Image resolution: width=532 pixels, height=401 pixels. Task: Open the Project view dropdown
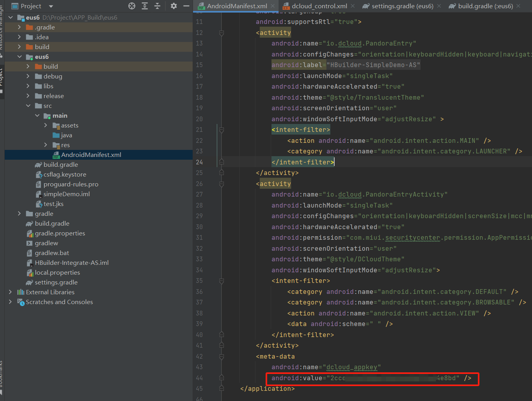pos(51,6)
